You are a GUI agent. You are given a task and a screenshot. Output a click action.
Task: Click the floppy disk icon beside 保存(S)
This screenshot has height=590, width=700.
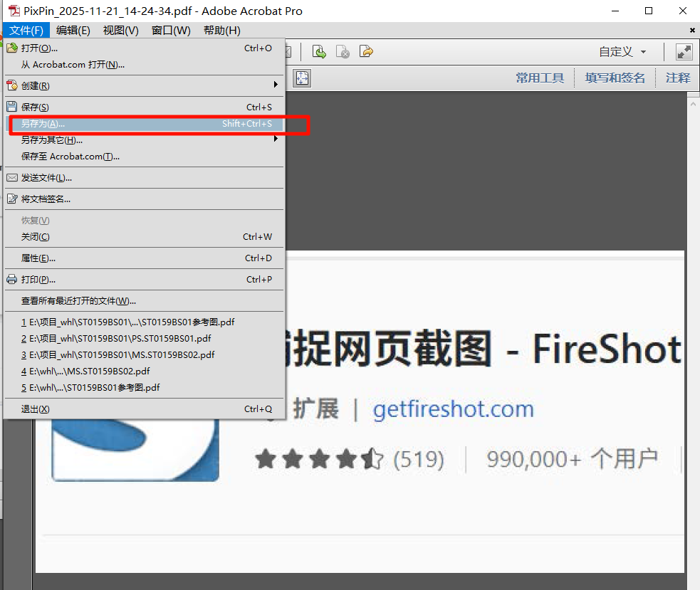(12, 107)
